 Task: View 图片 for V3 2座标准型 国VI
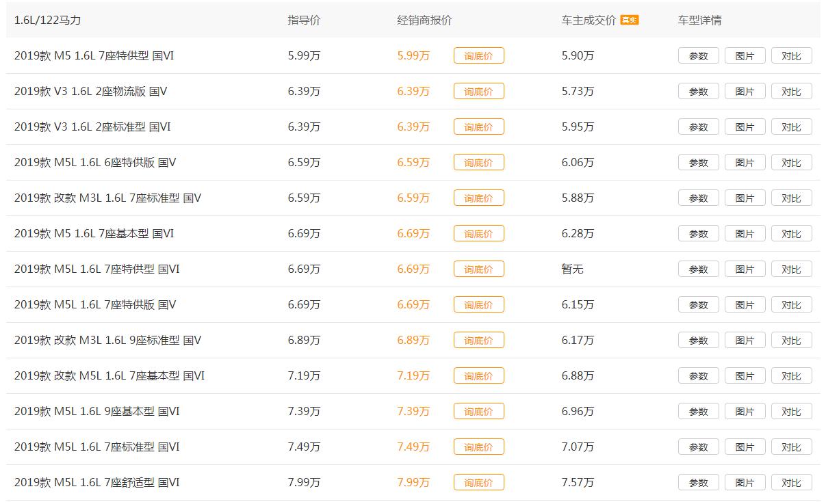tap(745, 127)
